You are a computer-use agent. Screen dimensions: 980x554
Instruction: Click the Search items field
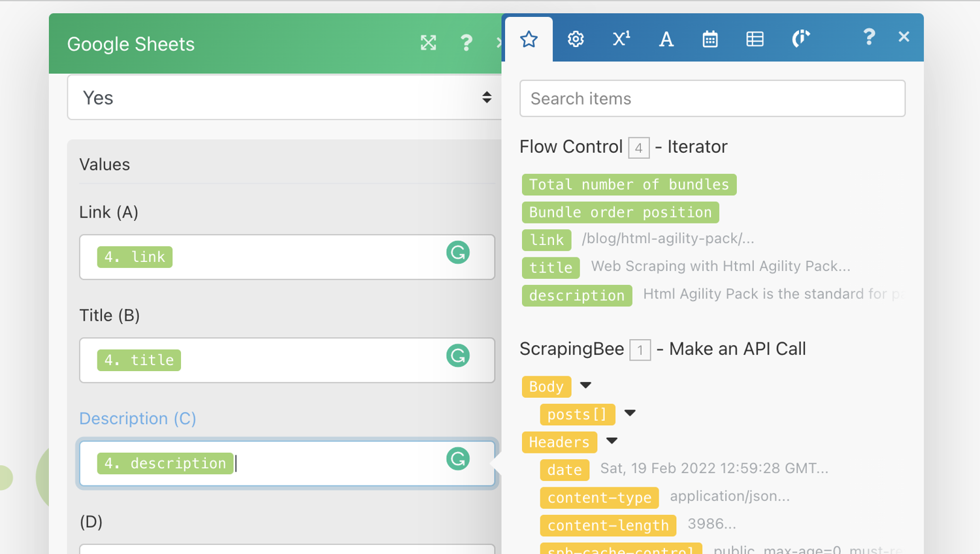pos(712,99)
